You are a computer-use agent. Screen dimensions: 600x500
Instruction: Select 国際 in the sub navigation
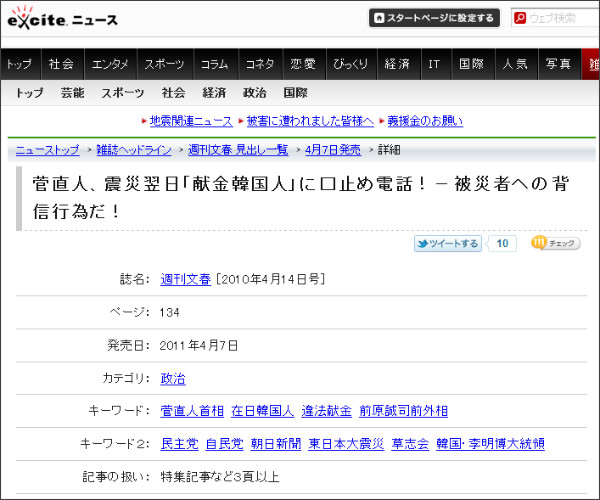click(295, 93)
